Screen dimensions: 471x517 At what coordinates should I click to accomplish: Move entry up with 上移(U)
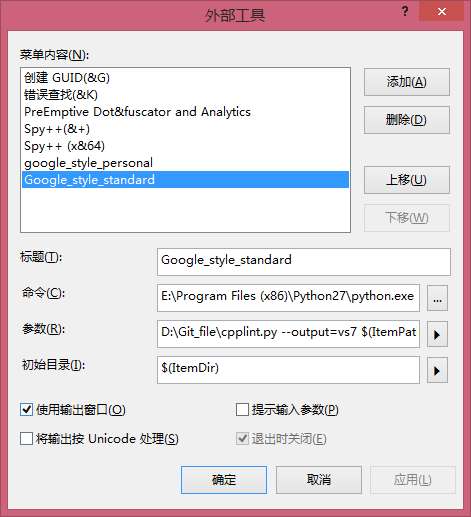point(407,180)
